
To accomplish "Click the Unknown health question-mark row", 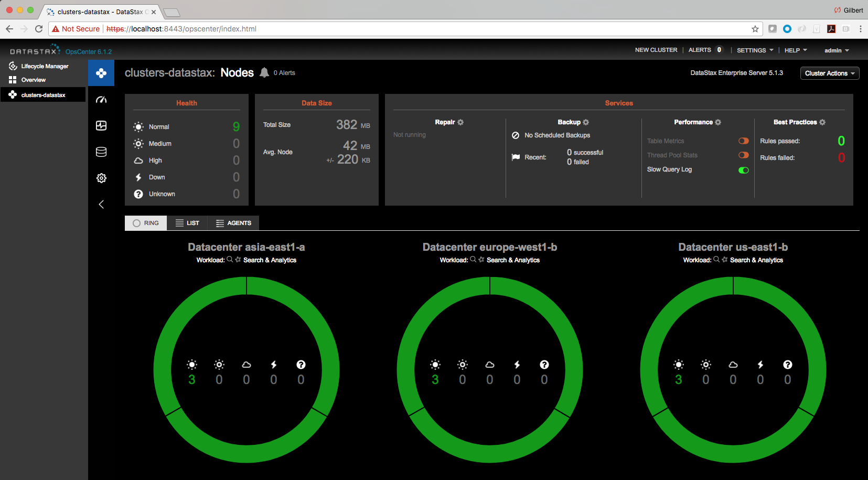I will pyautogui.click(x=187, y=194).
